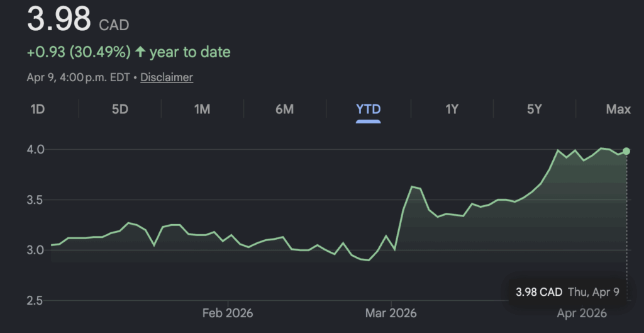Select the 5D time range
Screen dimensions: 644x333
tap(120, 110)
